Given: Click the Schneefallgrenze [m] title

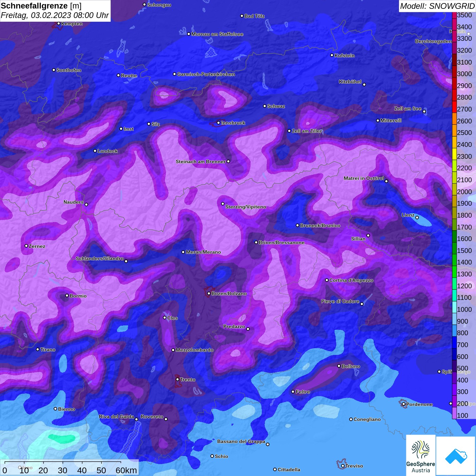Looking at the screenshot, I should pos(41,6).
